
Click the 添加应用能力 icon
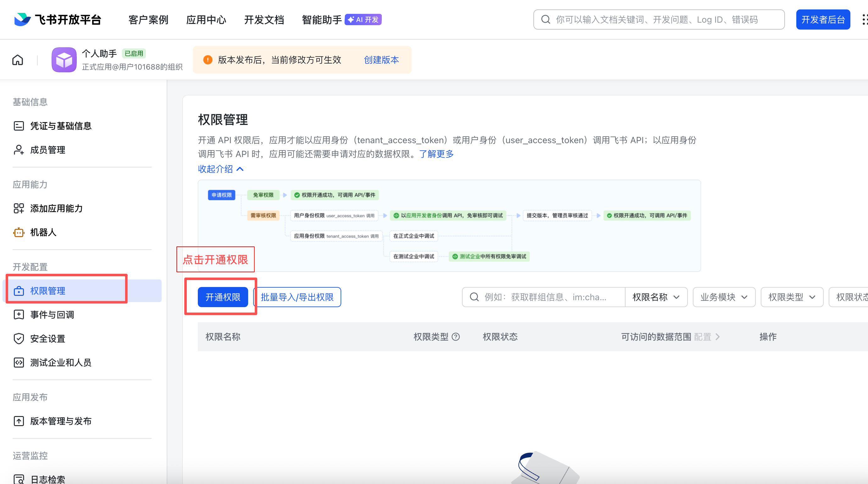19,208
